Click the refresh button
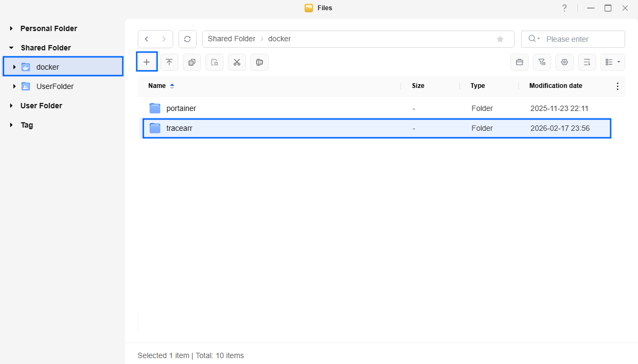Viewport: 638px width, 364px height. 187,39
